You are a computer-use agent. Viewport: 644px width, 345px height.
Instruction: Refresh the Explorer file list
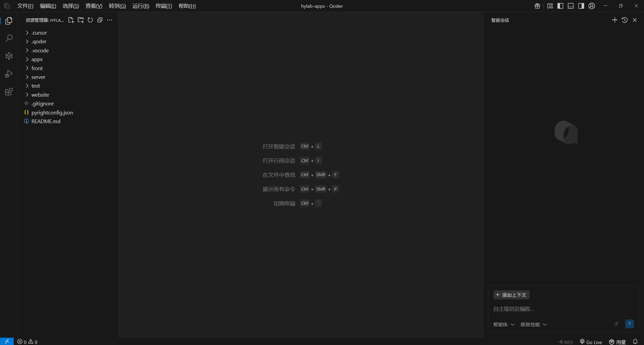tap(90, 20)
